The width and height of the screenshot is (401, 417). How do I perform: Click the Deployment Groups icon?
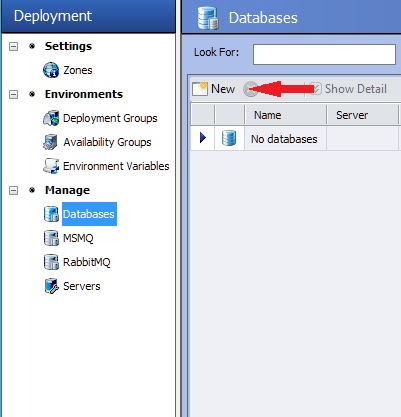51,118
